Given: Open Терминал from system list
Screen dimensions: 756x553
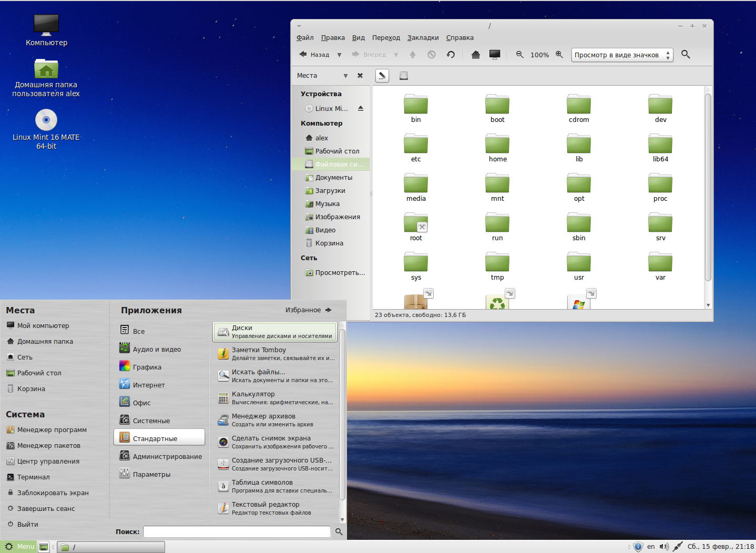Looking at the screenshot, I should [x=28, y=477].
